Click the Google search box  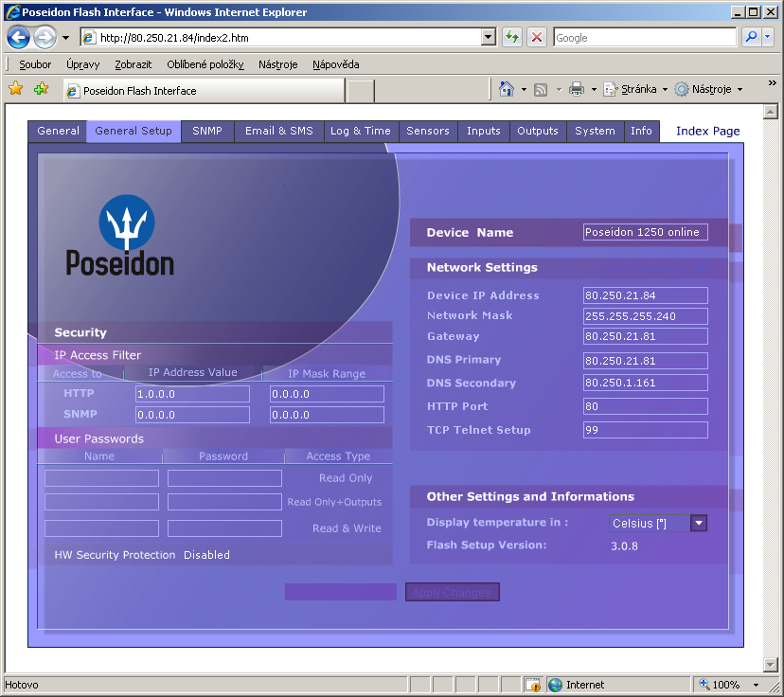645,38
